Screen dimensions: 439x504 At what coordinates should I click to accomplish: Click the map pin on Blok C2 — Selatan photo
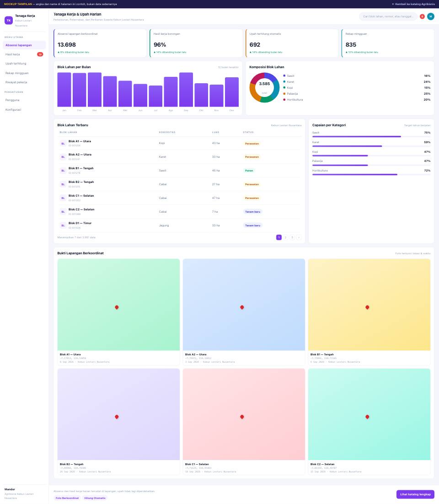[x=367, y=417]
